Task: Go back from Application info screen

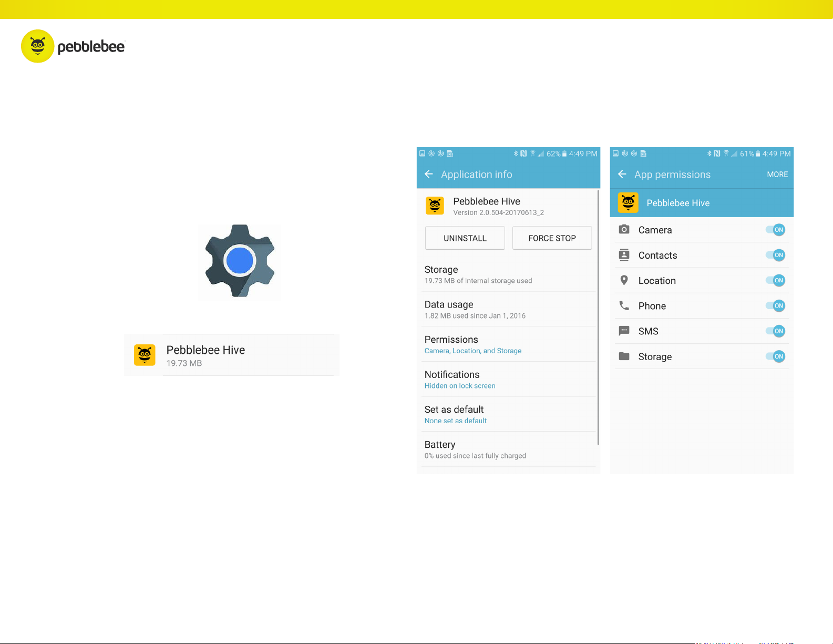Action: pyautogui.click(x=429, y=174)
